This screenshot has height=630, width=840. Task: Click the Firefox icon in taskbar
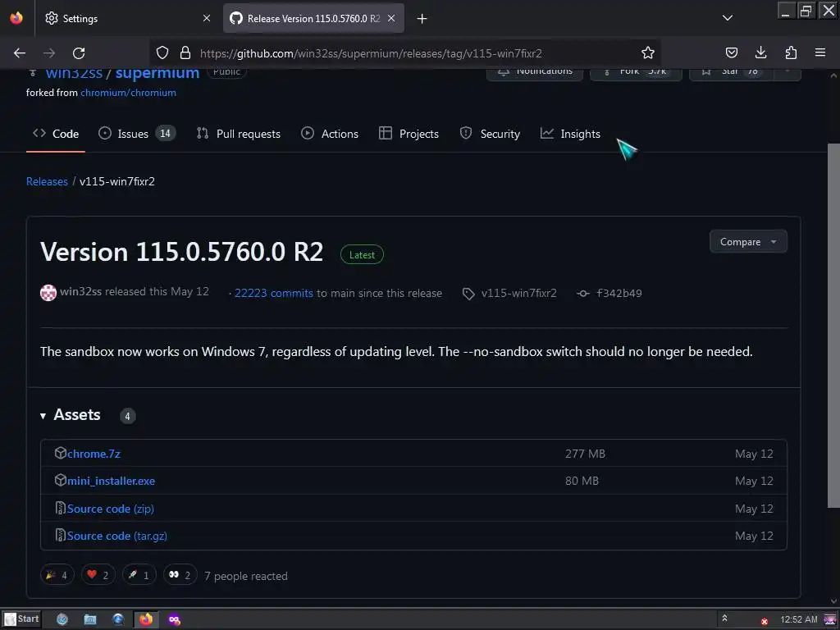(146, 620)
